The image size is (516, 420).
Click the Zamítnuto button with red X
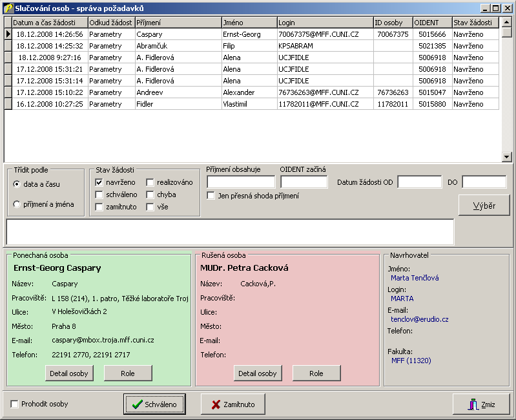tap(232, 404)
